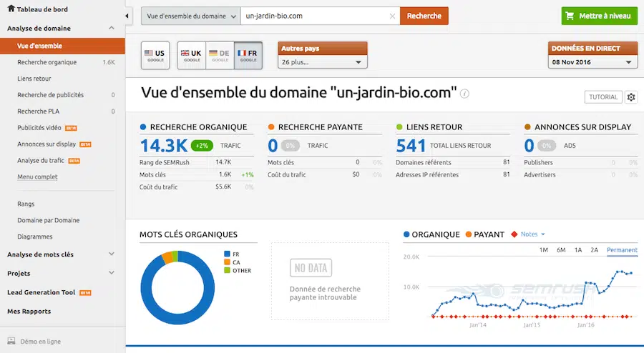Expand the Analyse de mots clés section

click(x=111, y=254)
